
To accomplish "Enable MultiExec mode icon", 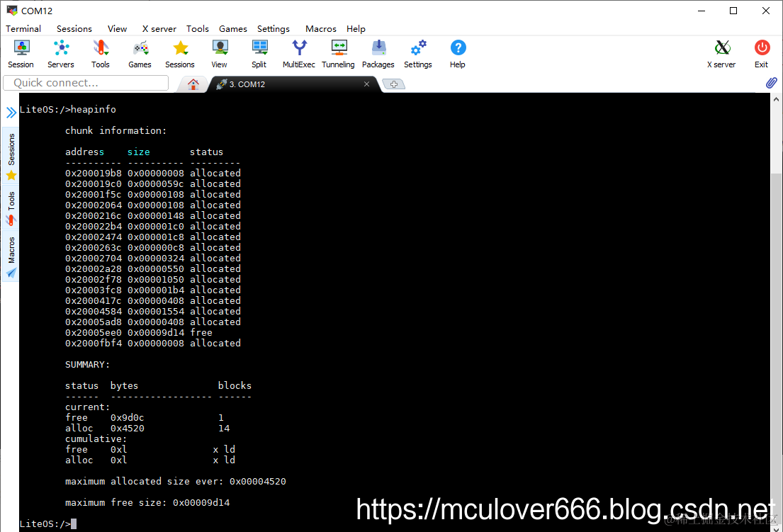I will point(298,54).
